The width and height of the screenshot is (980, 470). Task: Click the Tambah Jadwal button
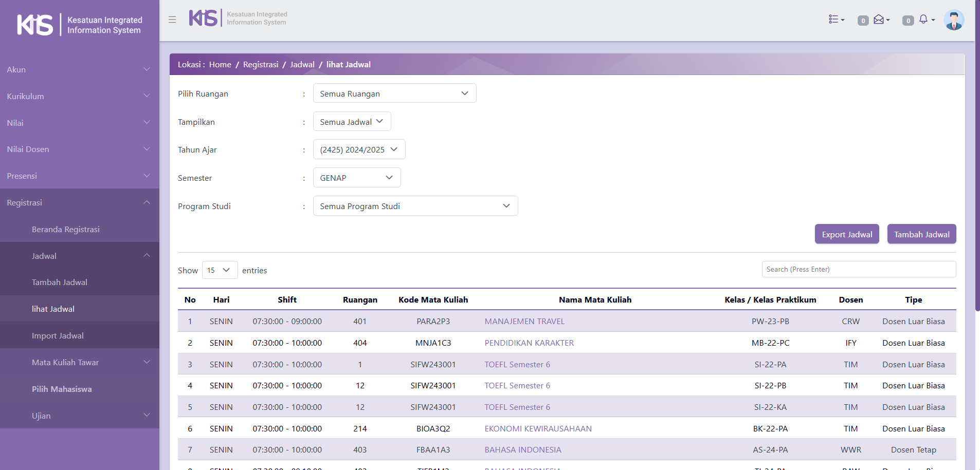[x=921, y=234]
